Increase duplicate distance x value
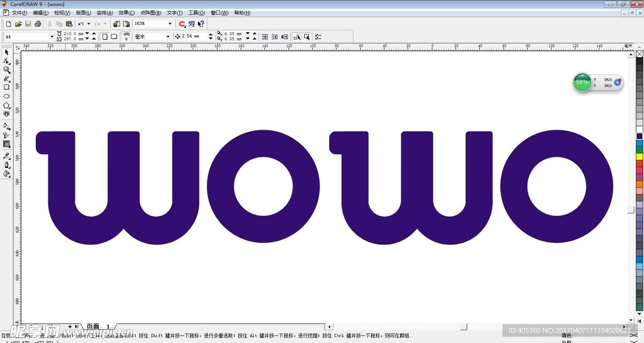This screenshot has height=343, width=644. click(254, 34)
